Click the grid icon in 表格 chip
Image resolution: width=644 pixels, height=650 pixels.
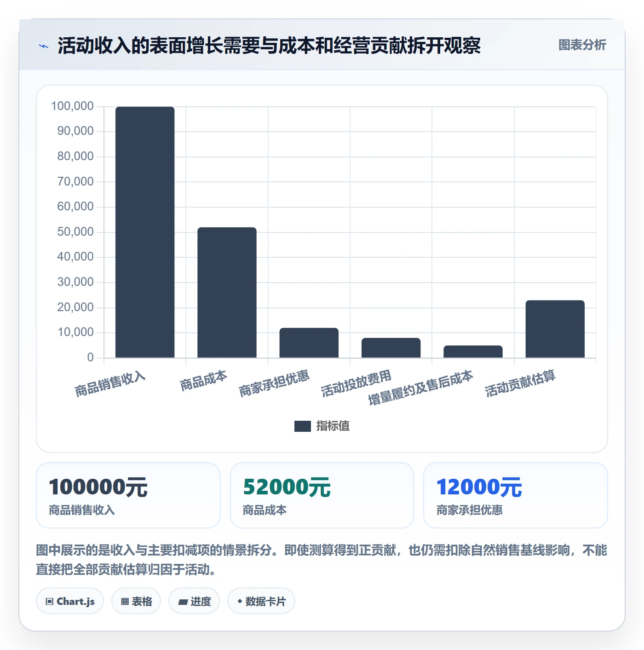(x=125, y=602)
